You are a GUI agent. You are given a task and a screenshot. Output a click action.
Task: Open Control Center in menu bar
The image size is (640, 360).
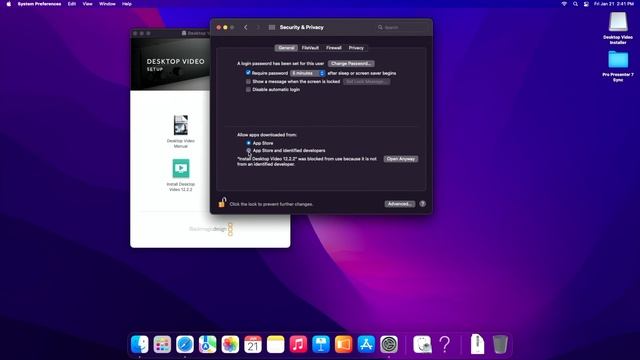tap(586, 4)
